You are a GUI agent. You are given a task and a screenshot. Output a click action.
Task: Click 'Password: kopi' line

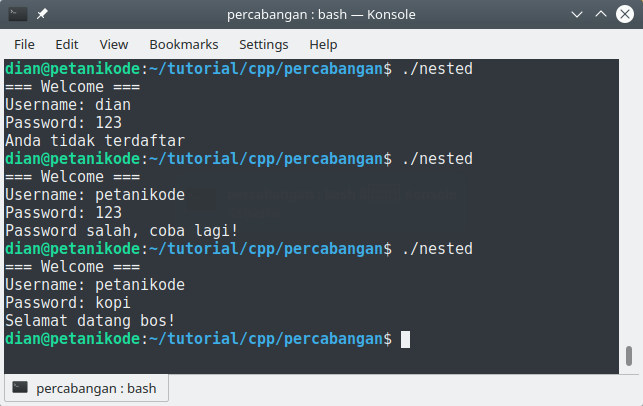(68, 303)
